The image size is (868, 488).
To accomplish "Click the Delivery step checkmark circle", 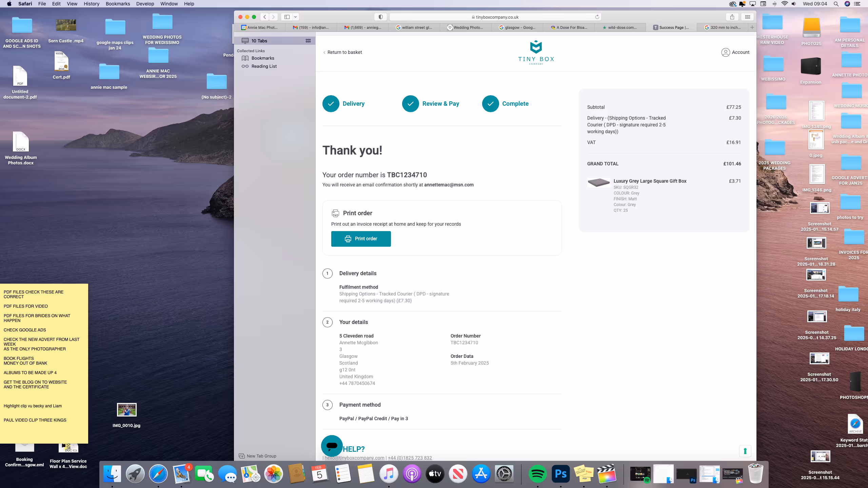I will click(x=331, y=104).
